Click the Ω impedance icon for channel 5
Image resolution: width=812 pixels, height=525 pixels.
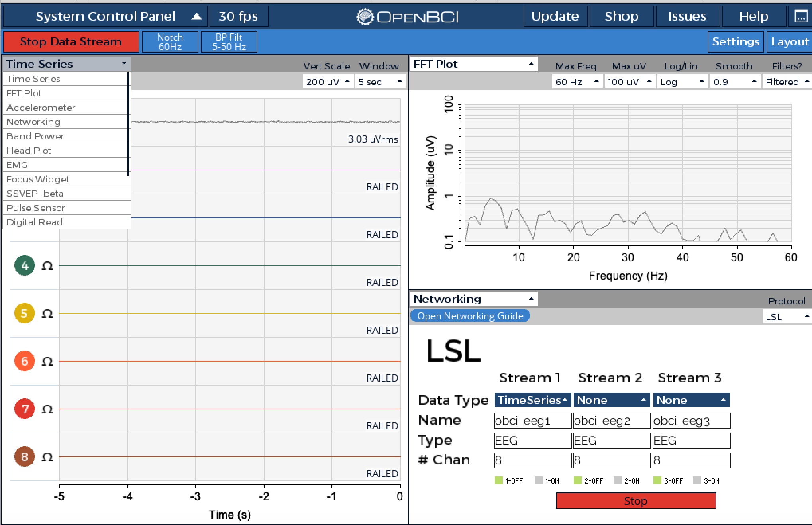click(47, 314)
